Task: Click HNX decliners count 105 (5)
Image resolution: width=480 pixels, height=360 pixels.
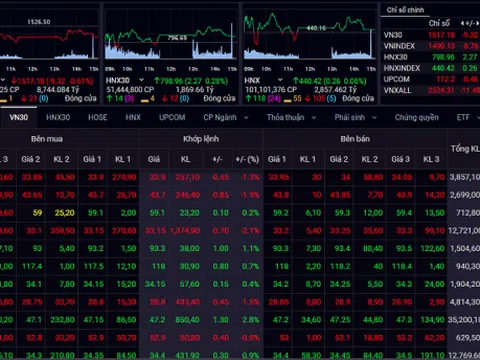Action: (320, 98)
